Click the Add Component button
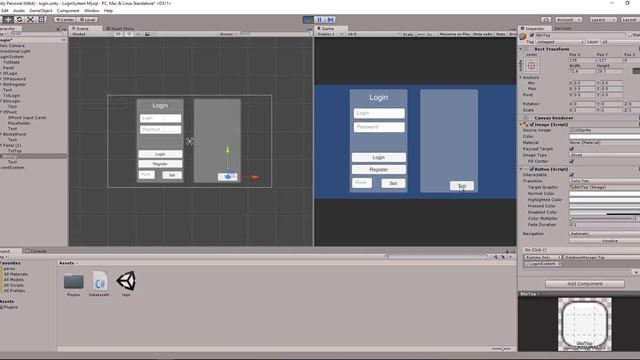640x360 pixels. (585, 283)
